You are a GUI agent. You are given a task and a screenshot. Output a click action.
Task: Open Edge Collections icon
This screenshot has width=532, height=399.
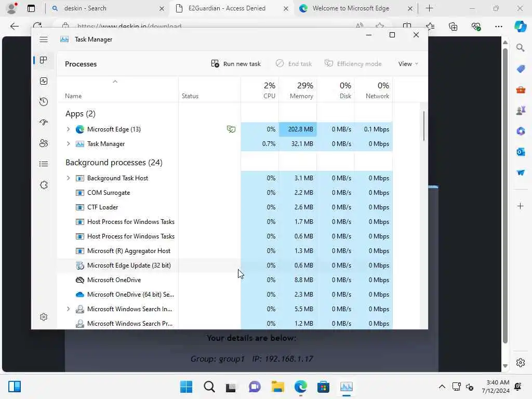pyautogui.click(x=453, y=26)
